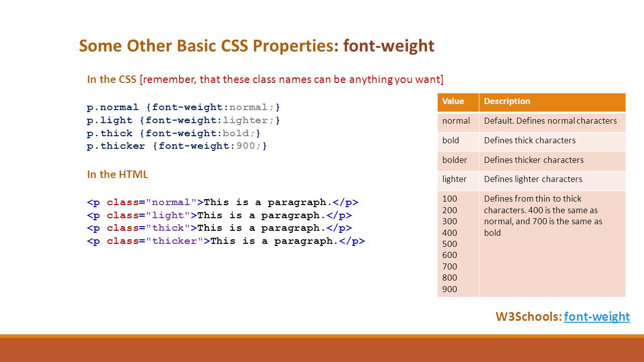
Task: Click the '100' value in the table
Action: point(450,199)
